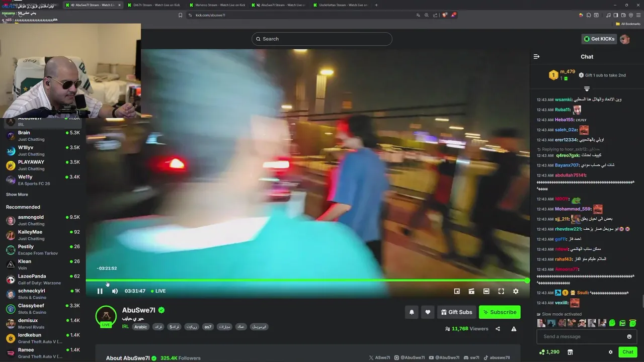Open chat settings gear icon

click(610, 352)
